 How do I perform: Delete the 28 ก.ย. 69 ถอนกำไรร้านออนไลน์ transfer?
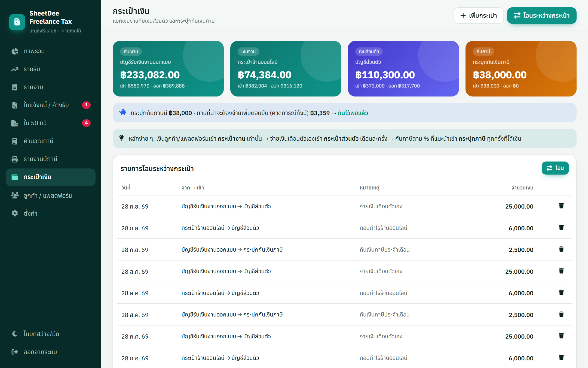click(x=561, y=228)
